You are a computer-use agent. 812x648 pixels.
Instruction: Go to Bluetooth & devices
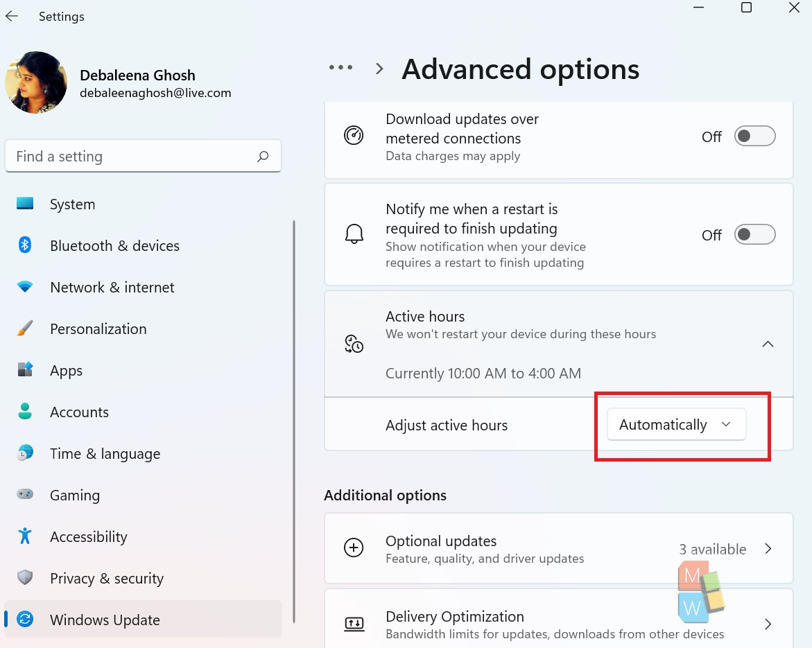point(143,245)
